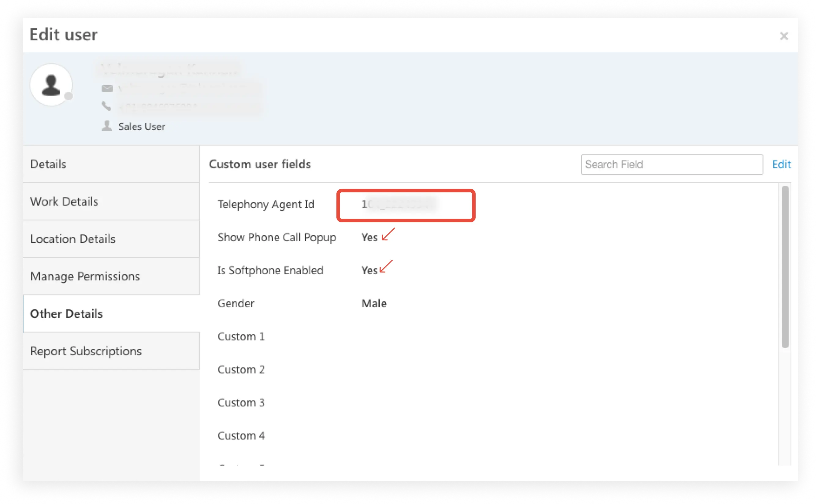Open the Details tab
This screenshot has height=504, width=816.
(x=111, y=164)
